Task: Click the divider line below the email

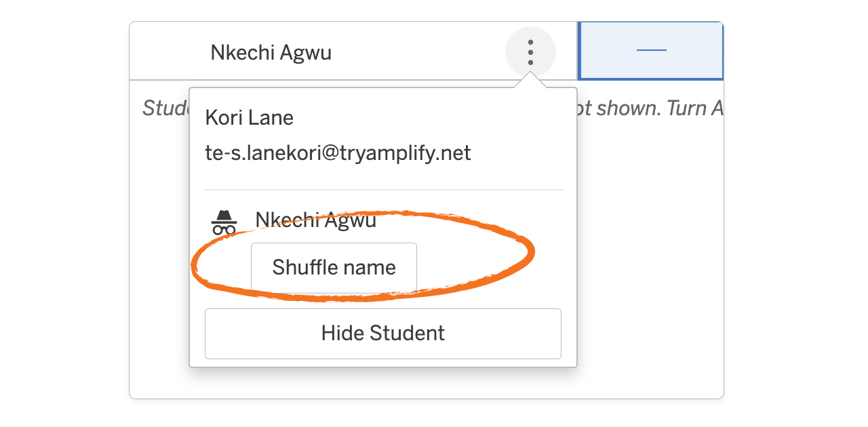Action: [x=382, y=190]
